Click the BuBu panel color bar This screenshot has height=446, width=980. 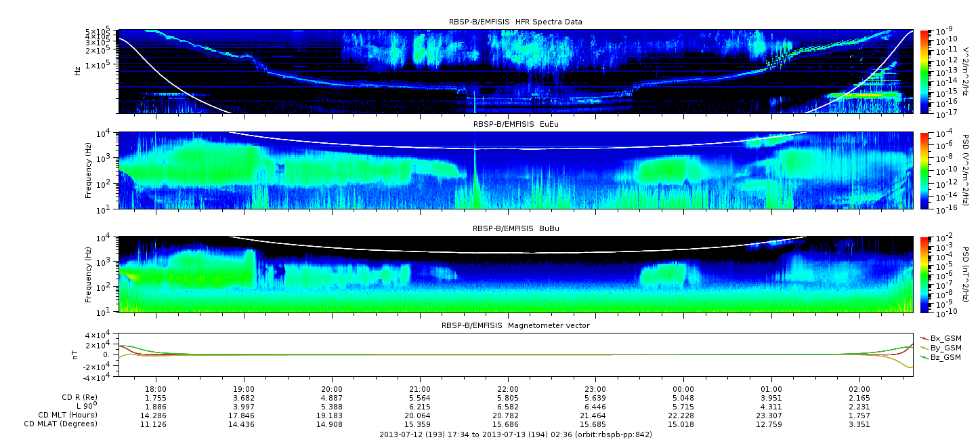tap(924, 275)
